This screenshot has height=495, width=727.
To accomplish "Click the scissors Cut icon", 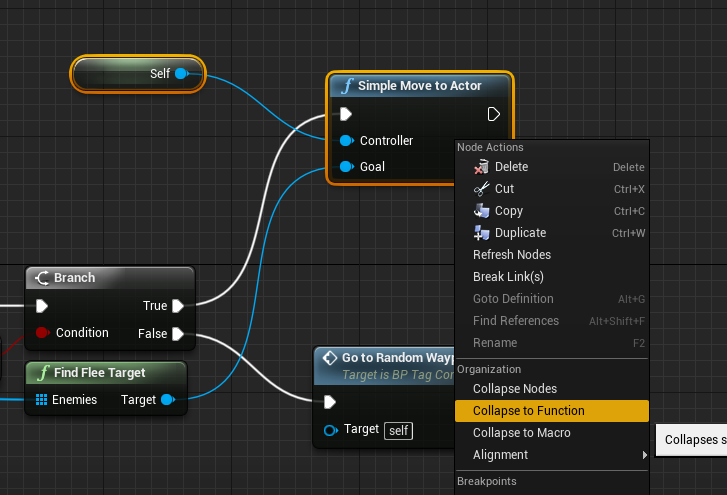I will click(481, 189).
